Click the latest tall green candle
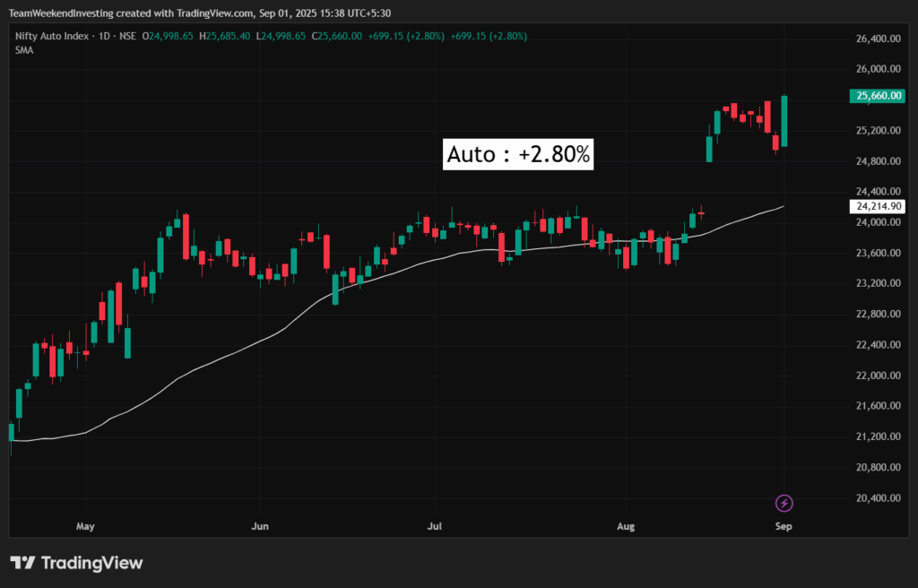Viewport: 918px width, 588px height. click(x=784, y=121)
